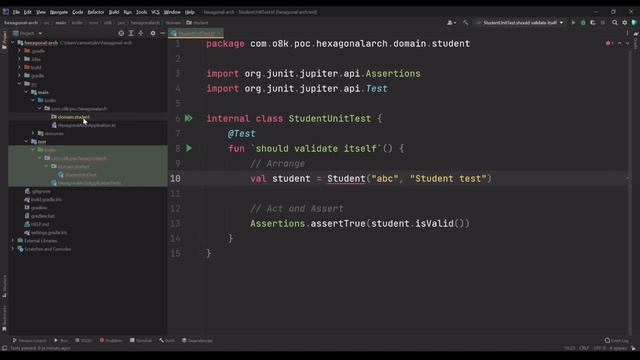Open the Event Log

pos(617,340)
